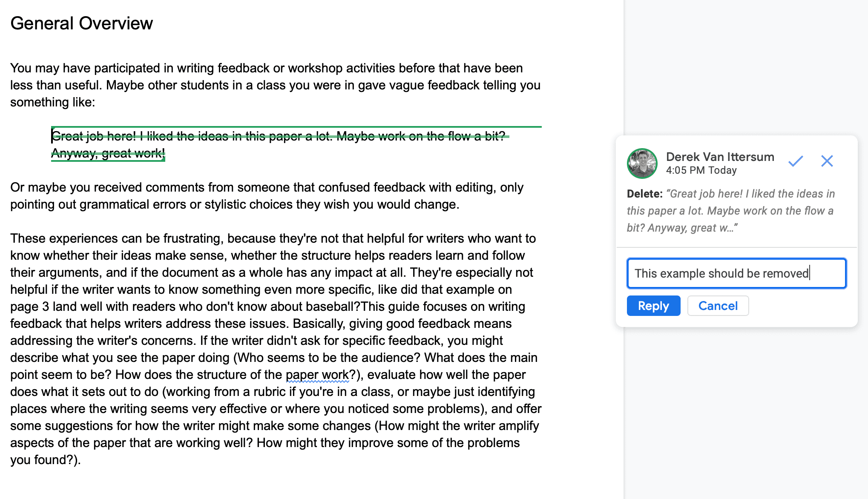Reject the suggestion with the X icon
This screenshot has height=499, width=868.
827,161
